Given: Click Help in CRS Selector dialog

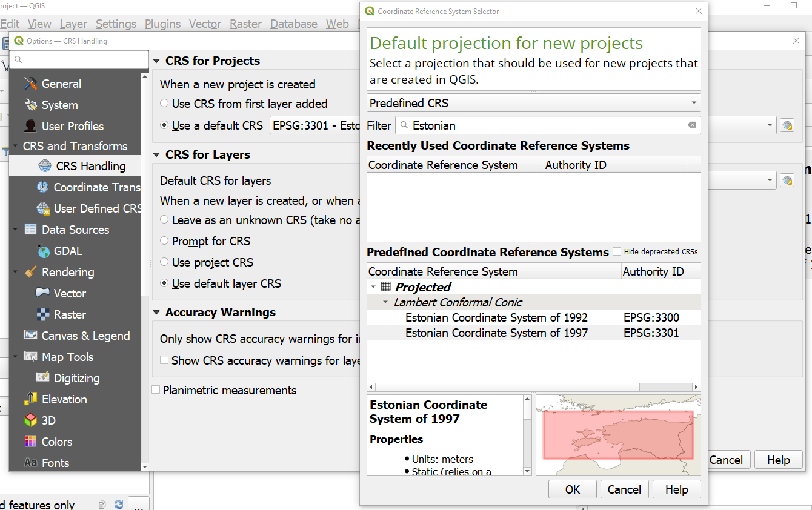Looking at the screenshot, I should click(676, 489).
